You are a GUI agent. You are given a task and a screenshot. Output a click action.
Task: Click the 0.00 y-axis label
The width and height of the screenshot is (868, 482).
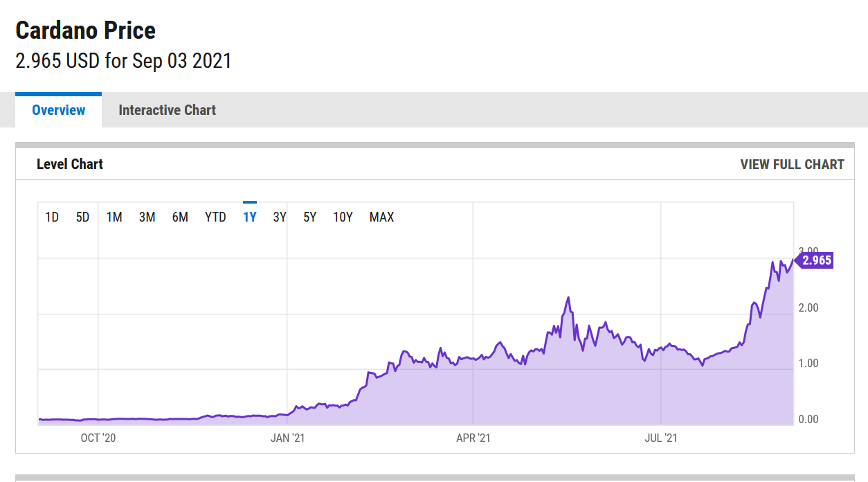pyautogui.click(x=808, y=419)
